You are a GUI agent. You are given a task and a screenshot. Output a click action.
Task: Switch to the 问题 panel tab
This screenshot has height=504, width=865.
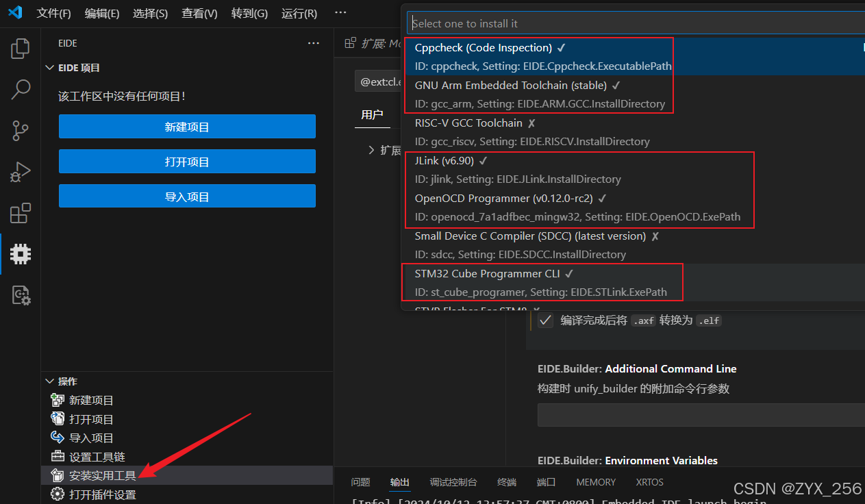(360, 482)
